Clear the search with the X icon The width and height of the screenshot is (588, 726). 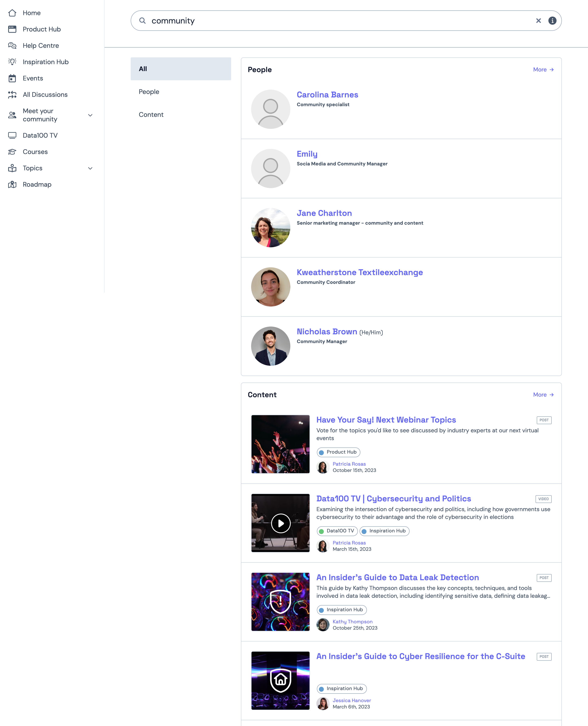(x=538, y=21)
